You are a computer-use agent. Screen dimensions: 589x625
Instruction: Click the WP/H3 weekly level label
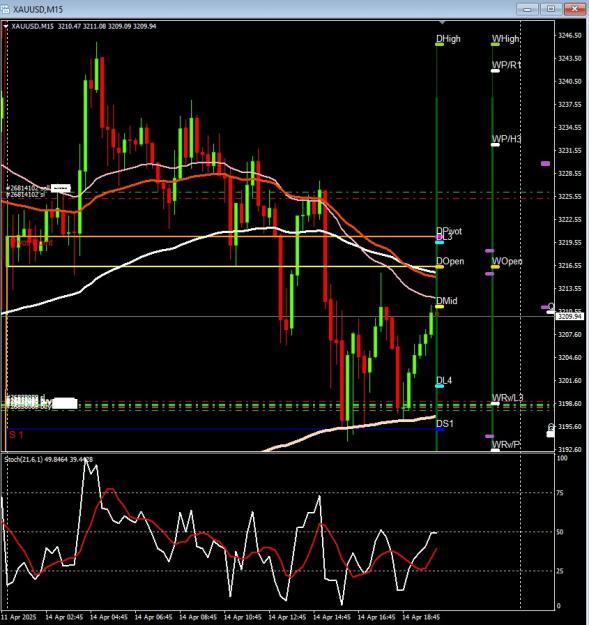pos(506,139)
